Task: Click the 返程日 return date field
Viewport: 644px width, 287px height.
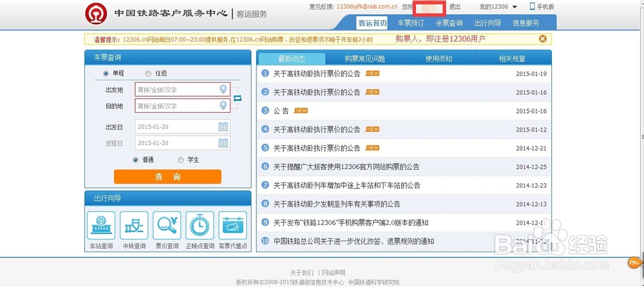Action: [182, 143]
